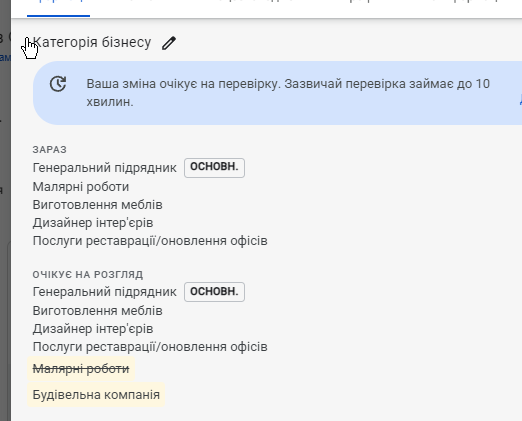
Task: Select the pending review notification text
Action: (x=288, y=93)
